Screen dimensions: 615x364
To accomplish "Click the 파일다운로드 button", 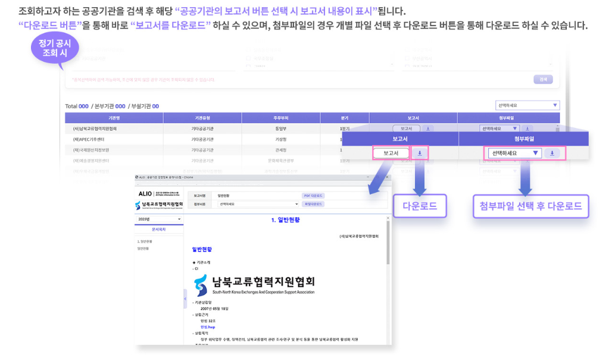I will pyautogui.click(x=314, y=204).
